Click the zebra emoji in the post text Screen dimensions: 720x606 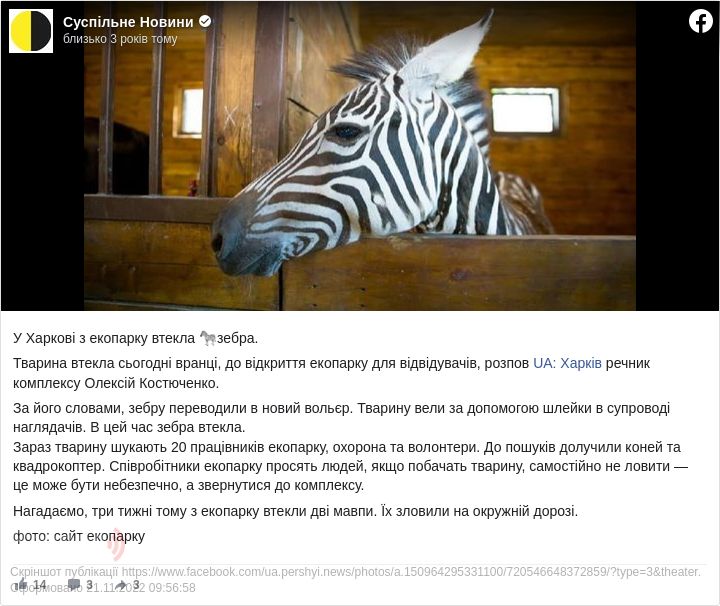(x=208, y=338)
